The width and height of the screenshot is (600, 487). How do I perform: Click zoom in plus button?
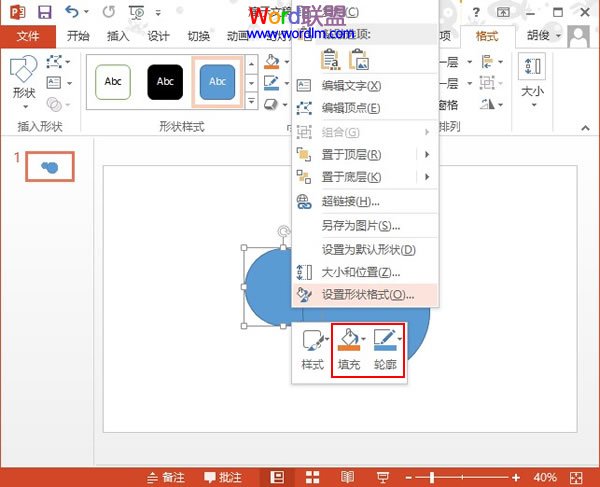pos(516,477)
